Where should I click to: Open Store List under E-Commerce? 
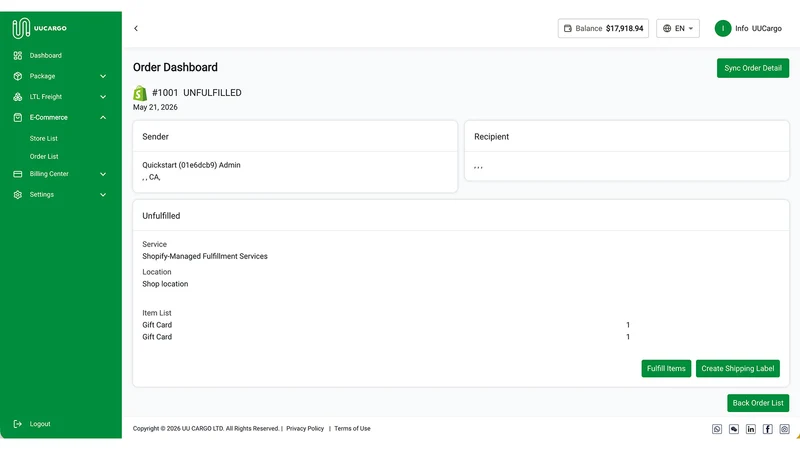coord(43,138)
